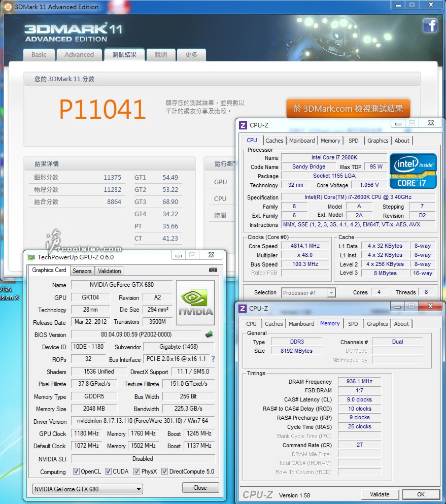Image resolution: width=446 pixels, height=504 pixels.
Task: Switch to the Advanced tab in 3DMark
Action: [x=79, y=55]
